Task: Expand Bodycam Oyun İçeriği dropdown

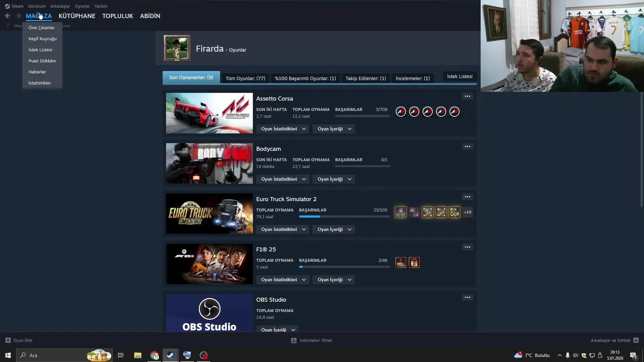Action: [x=335, y=179]
